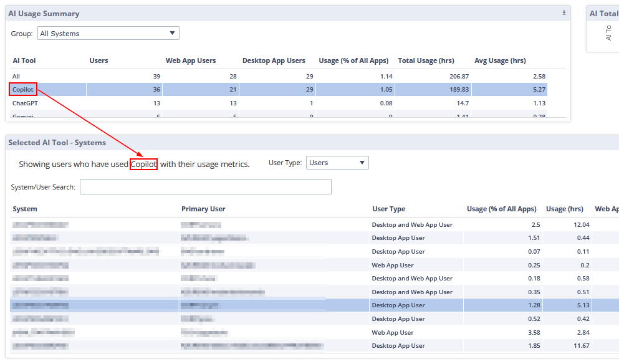This screenshot has height=364, width=619.
Task: Open the User Type dropdown
Action: pos(337,163)
